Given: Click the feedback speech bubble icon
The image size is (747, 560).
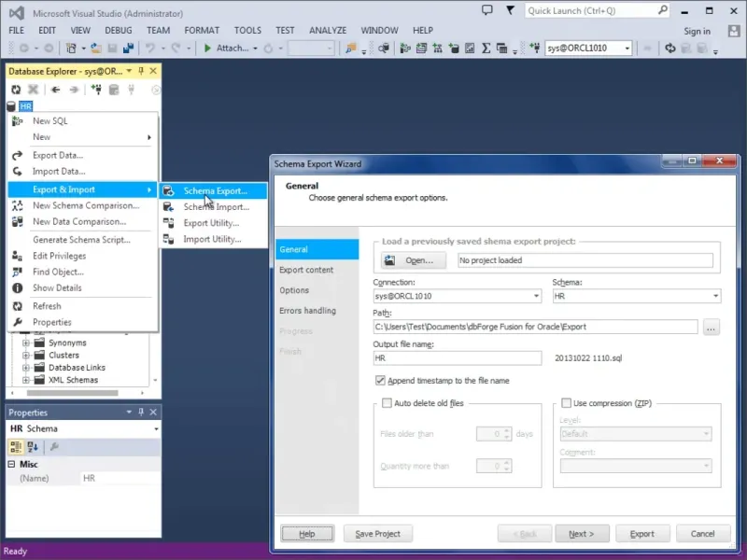Looking at the screenshot, I should point(486,10).
